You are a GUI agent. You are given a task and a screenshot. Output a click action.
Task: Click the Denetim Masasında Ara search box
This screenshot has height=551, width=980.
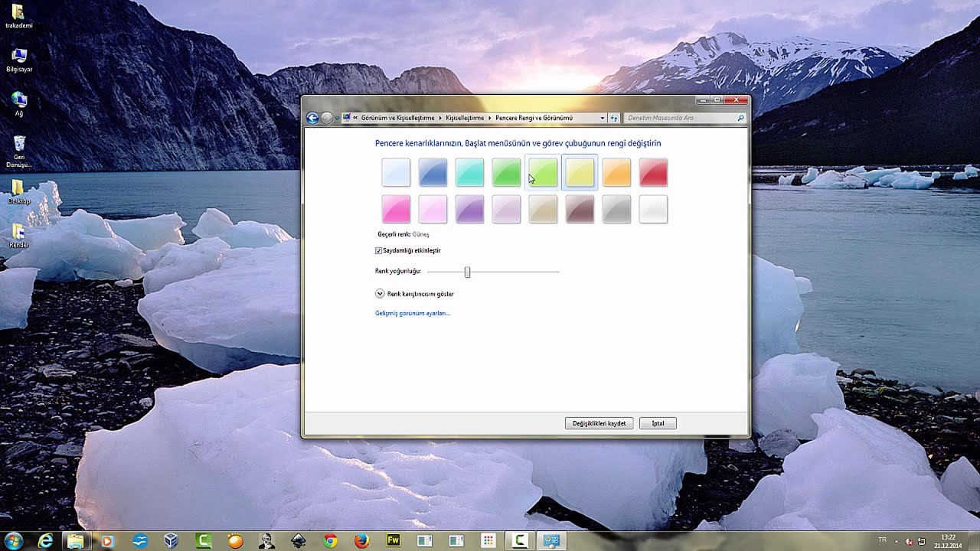click(x=681, y=117)
